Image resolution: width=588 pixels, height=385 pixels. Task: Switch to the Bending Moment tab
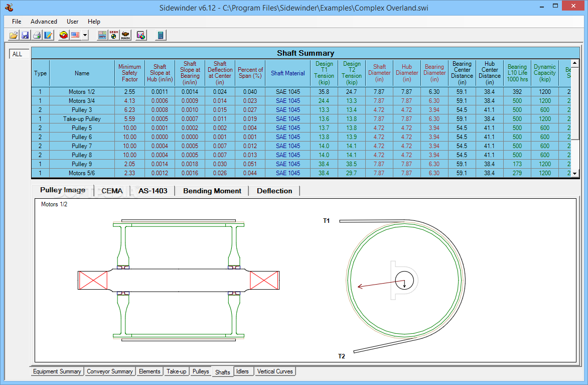pyautogui.click(x=212, y=191)
